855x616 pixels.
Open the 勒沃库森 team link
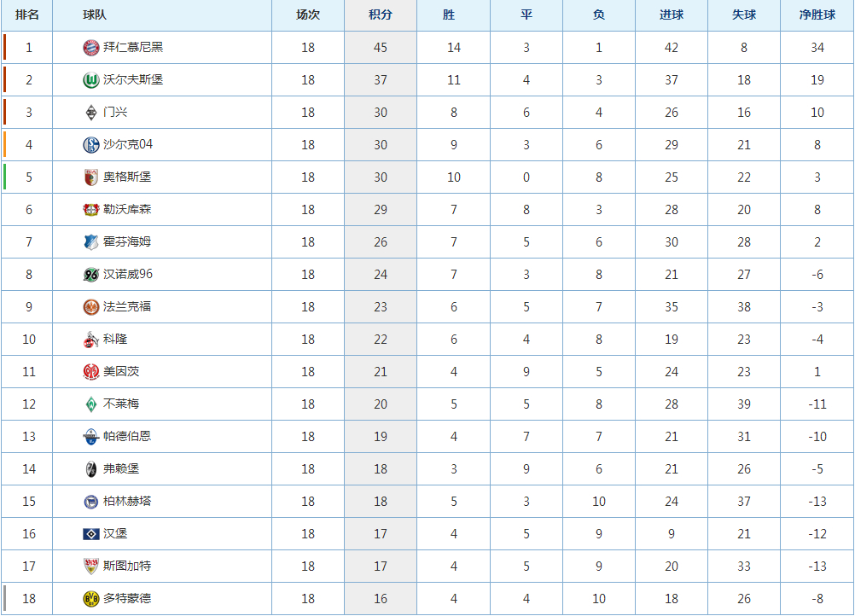127,209
